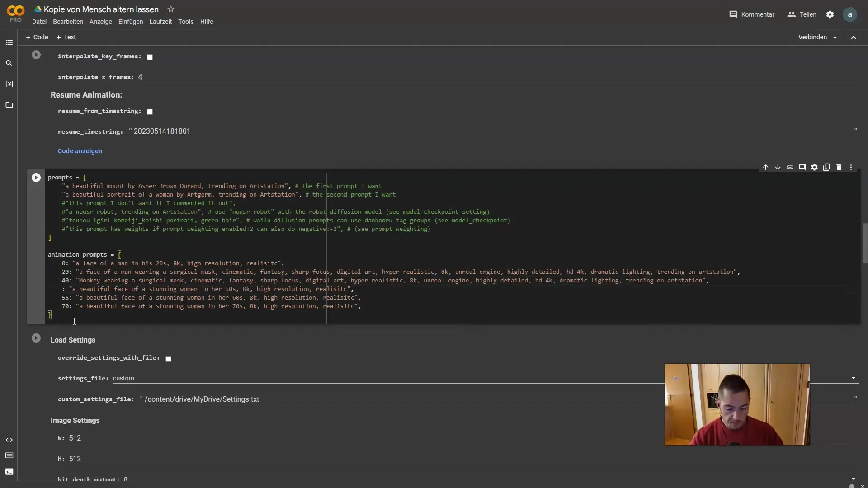Screen dimensions: 868x488
Task: Open the table of contents sidebar
Action: click(x=9, y=42)
